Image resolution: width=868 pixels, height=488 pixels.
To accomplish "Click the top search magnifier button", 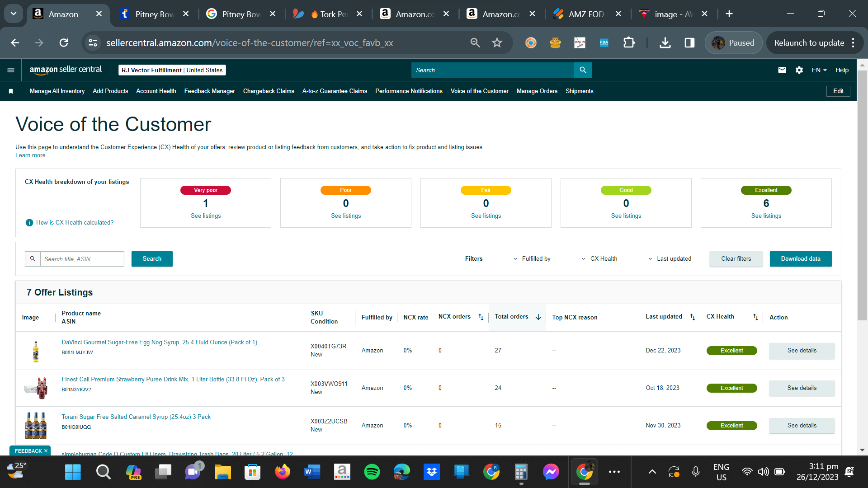I will 583,70.
